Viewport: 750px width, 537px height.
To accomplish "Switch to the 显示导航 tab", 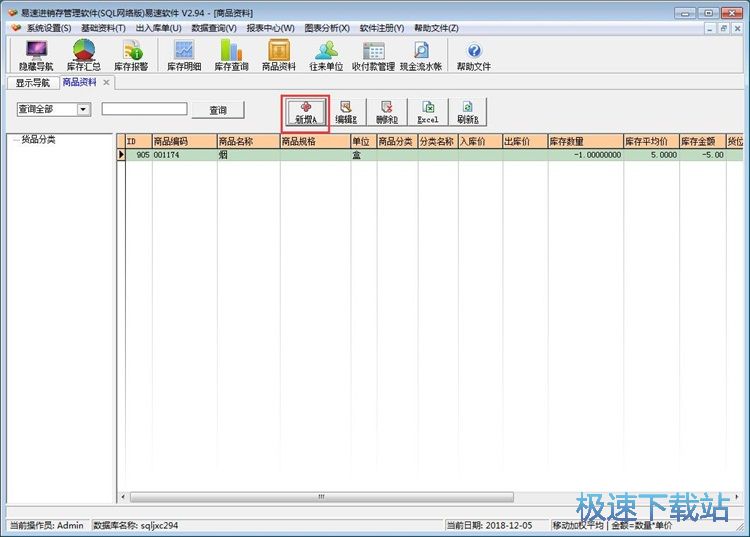I will click(33, 83).
